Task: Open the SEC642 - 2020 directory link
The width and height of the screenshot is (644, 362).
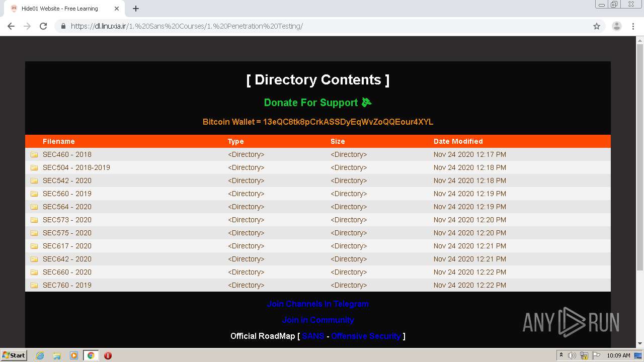Action: [67, 259]
